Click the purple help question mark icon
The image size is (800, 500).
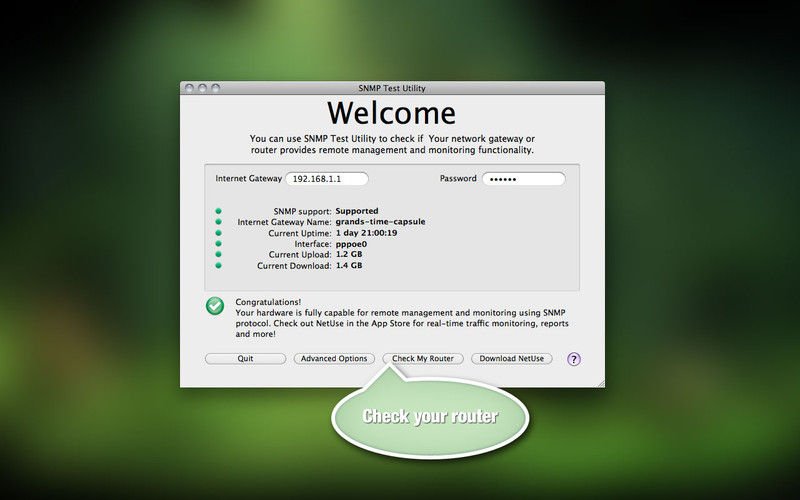pos(573,359)
